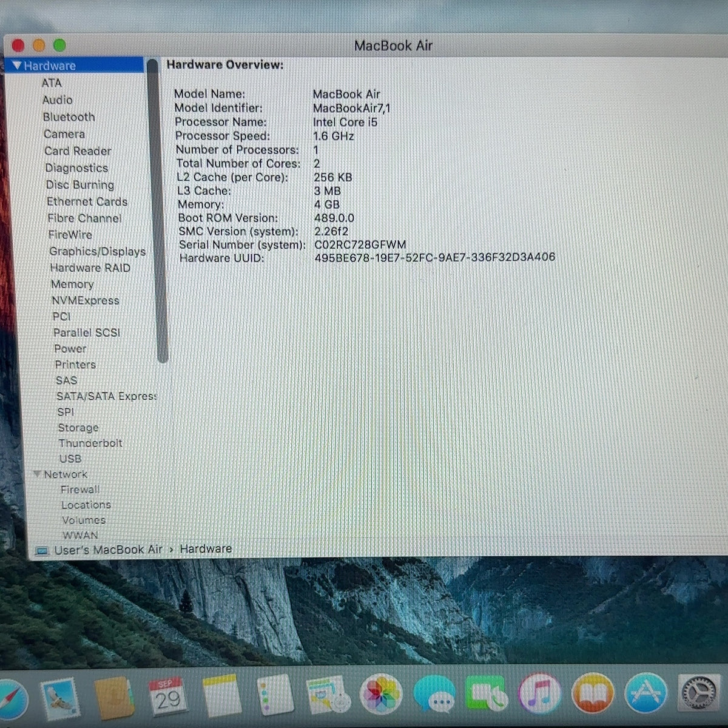Click "Hardware" in the bottom path bar
The image size is (728, 728).
coord(206,548)
